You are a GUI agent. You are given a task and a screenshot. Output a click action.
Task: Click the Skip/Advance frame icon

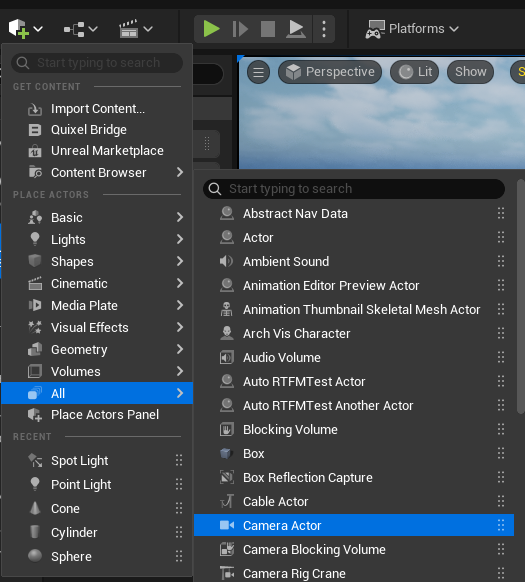(240, 29)
